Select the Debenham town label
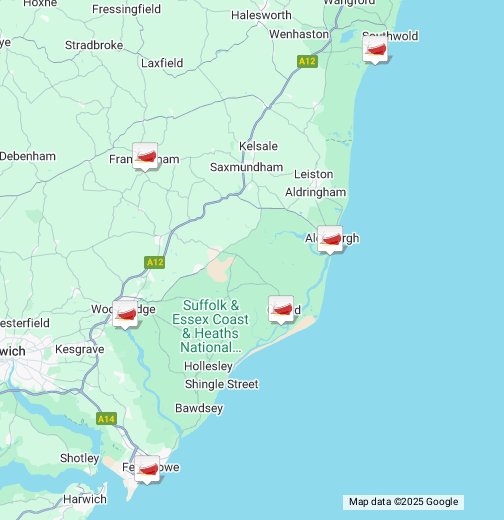Image resolution: width=504 pixels, height=520 pixels. tap(28, 156)
